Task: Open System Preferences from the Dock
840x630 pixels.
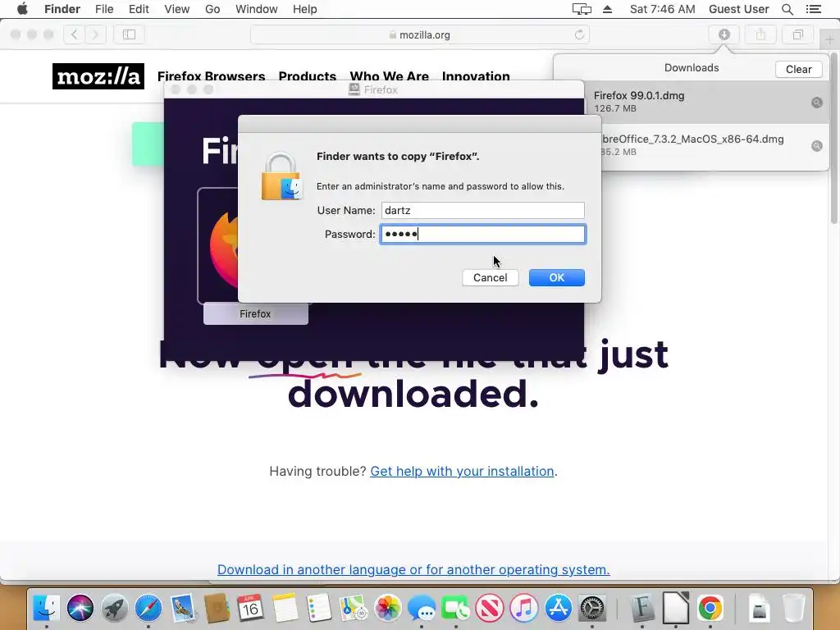Action: [x=592, y=608]
